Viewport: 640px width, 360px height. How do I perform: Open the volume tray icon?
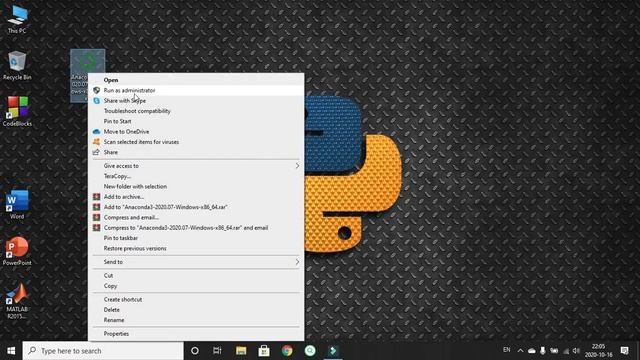(576, 351)
